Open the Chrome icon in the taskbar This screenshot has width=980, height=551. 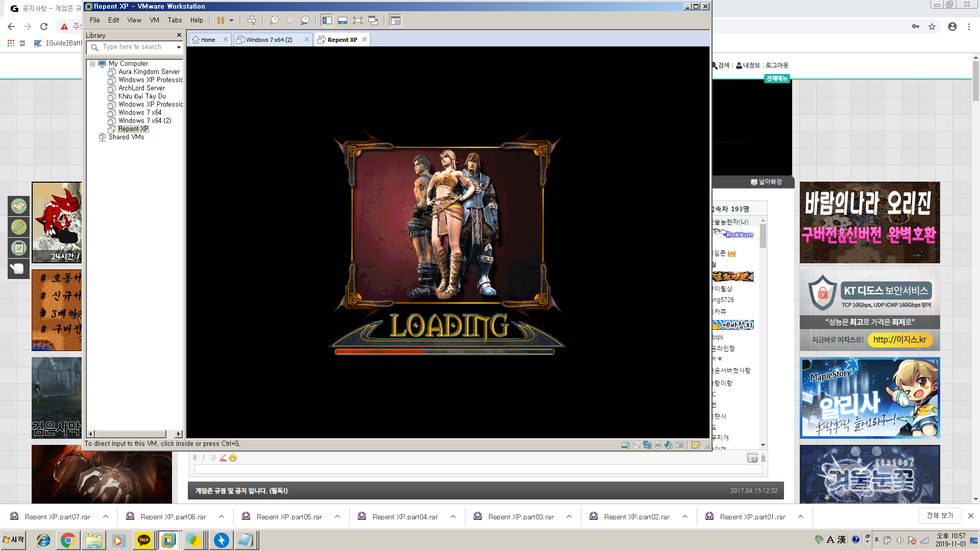pyautogui.click(x=68, y=540)
